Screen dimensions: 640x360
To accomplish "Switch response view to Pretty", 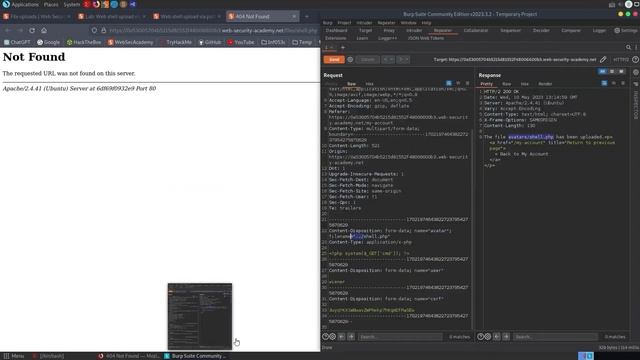I will point(487,84).
